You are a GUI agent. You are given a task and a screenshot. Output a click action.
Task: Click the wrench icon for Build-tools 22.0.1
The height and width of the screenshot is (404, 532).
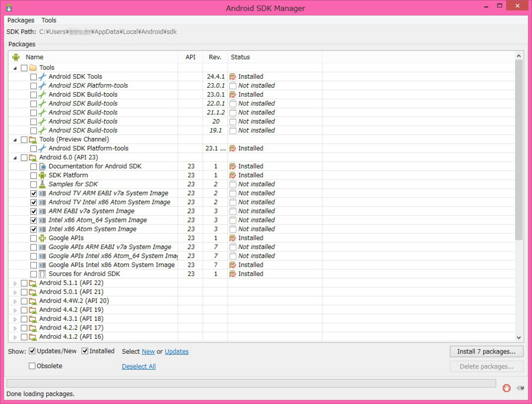pos(42,103)
